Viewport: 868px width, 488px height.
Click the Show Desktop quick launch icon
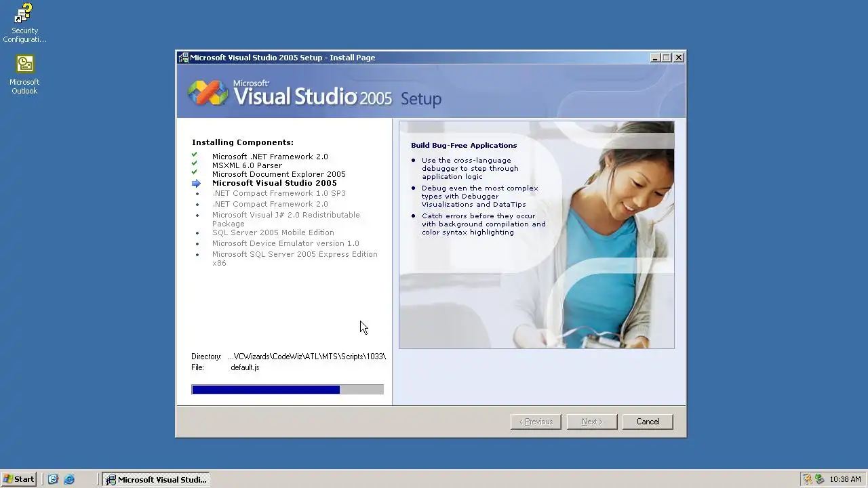pos(53,479)
